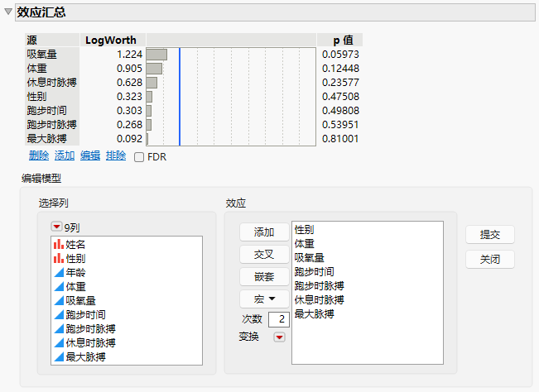Click the 删除 link

(39, 155)
